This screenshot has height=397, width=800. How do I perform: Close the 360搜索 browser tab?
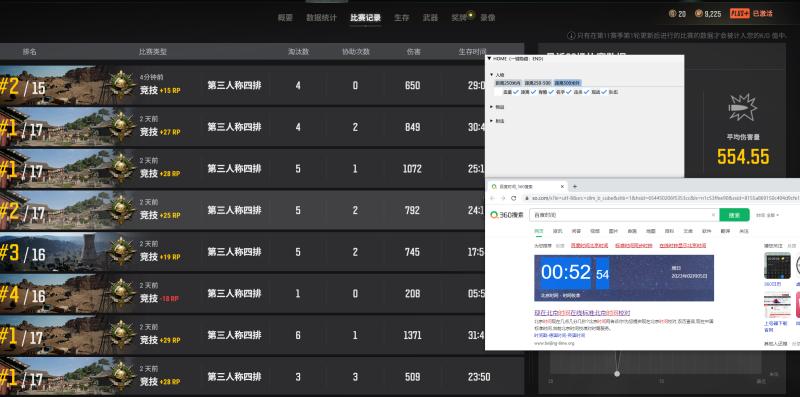click(562, 187)
